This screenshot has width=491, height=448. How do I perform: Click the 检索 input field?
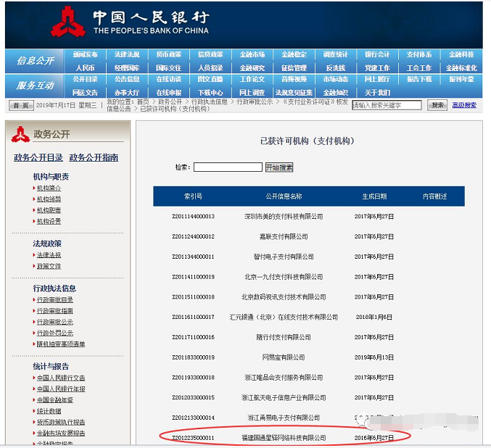[x=228, y=167]
